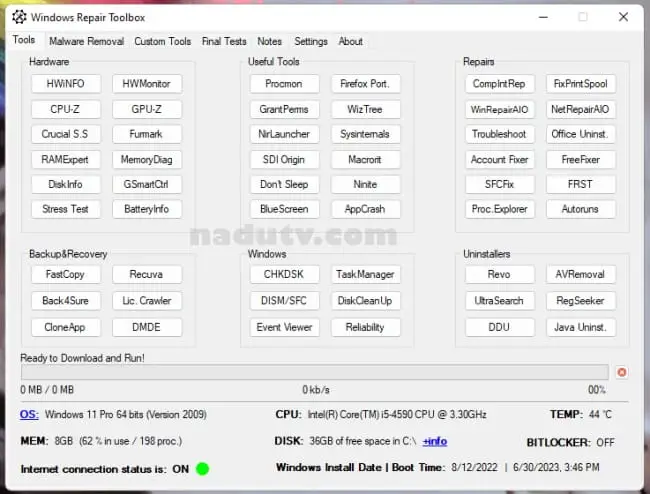Select the About tab
650x494 pixels.
pyautogui.click(x=351, y=41)
